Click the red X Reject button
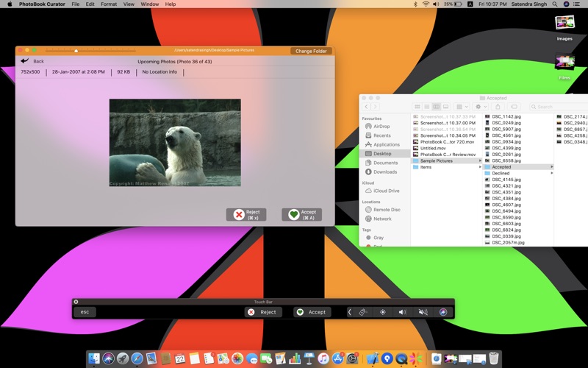The image size is (588, 368). click(x=246, y=214)
